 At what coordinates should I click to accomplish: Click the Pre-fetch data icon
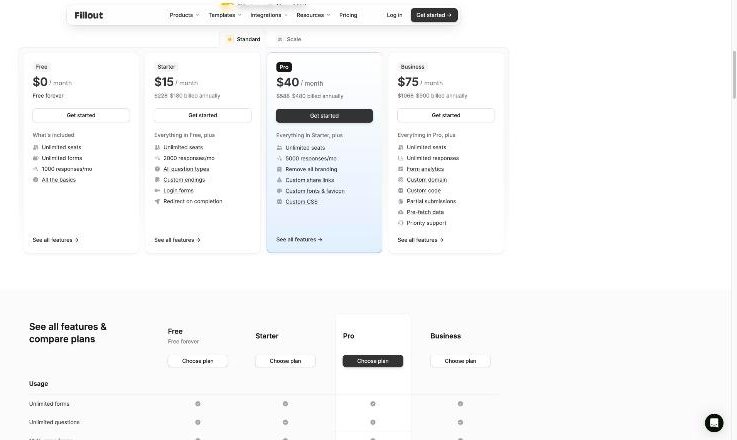click(400, 212)
